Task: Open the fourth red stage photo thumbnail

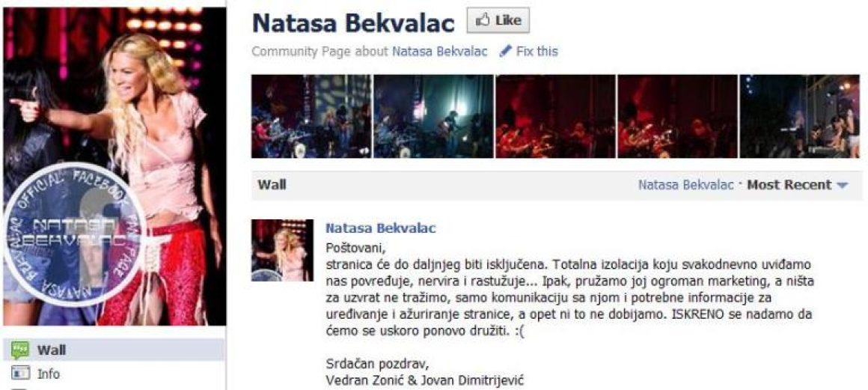Action: click(x=678, y=116)
